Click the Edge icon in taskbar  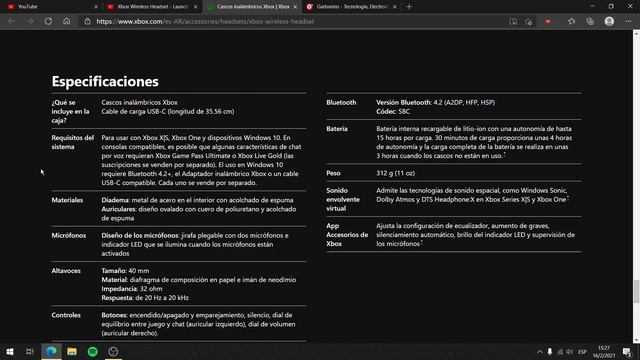(51, 351)
